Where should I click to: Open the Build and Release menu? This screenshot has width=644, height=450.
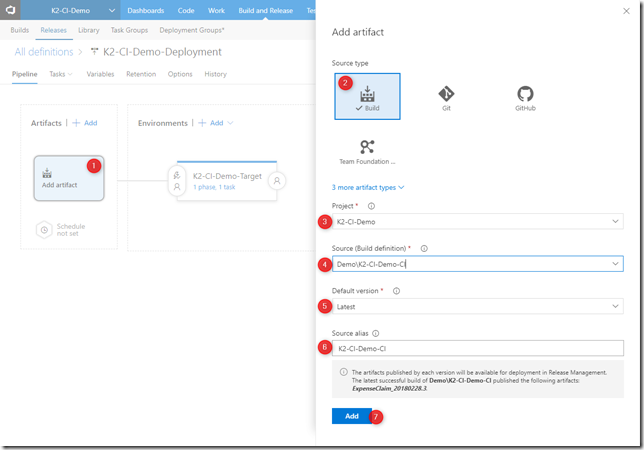tap(266, 10)
